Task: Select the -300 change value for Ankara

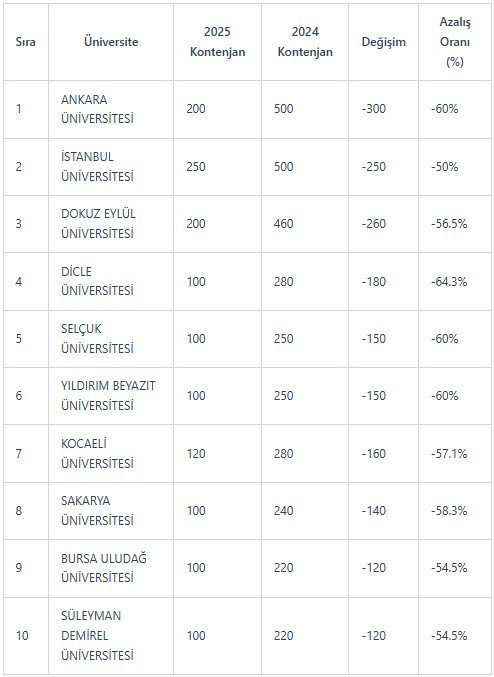Action: [374, 109]
